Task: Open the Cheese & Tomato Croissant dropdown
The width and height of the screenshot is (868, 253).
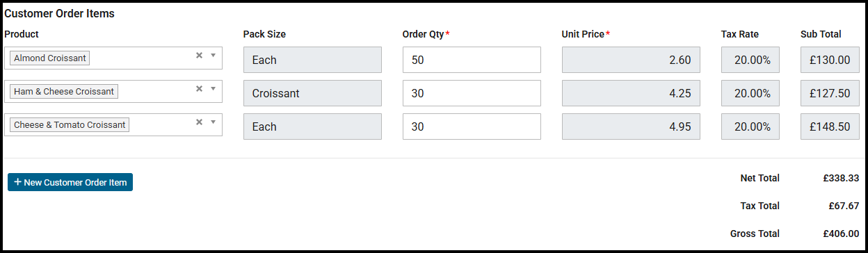Action: [x=214, y=122]
